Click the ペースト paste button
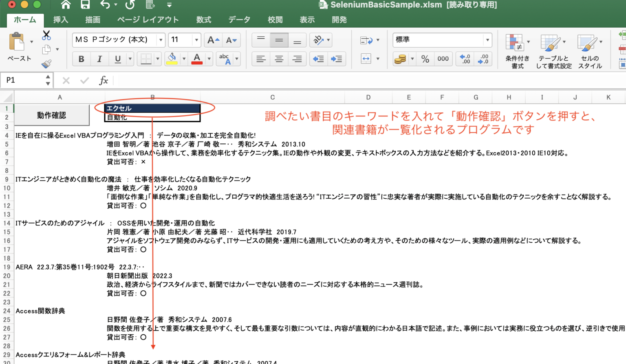This screenshot has width=626, height=364. 18,47
